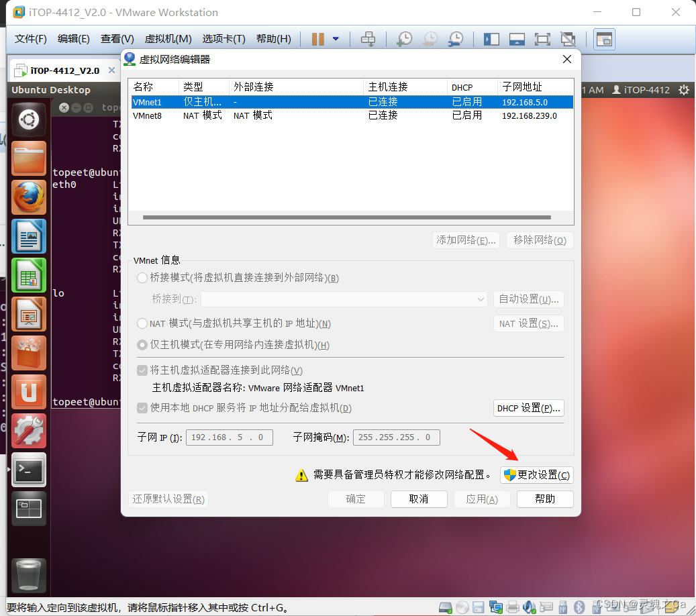Click the Bluetooth status bar icon

[x=579, y=607]
